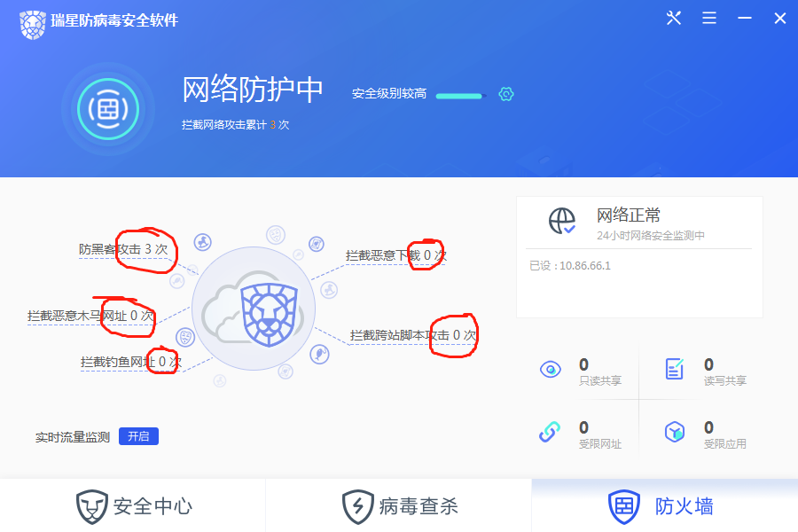Click the restricted applications cube icon
This screenshot has width=798, height=532.
[675, 432]
